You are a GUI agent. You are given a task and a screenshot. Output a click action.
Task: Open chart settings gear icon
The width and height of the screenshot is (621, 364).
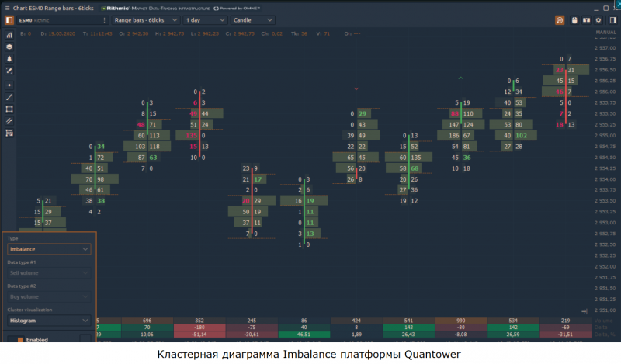[x=598, y=19]
